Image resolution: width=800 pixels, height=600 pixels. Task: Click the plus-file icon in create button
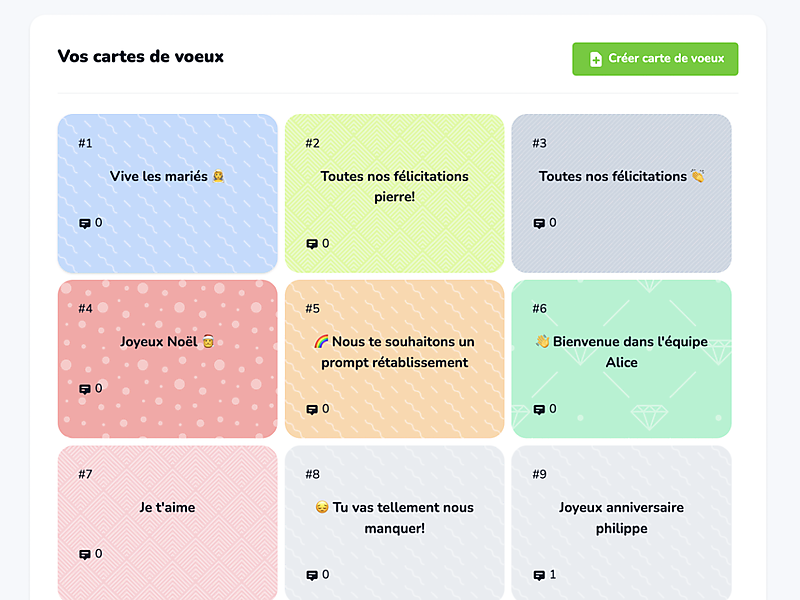pos(595,59)
